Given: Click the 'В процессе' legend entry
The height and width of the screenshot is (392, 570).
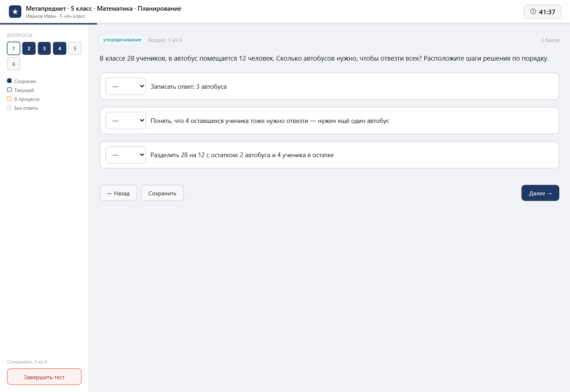Looking at the screenshot, I should 23,99.
